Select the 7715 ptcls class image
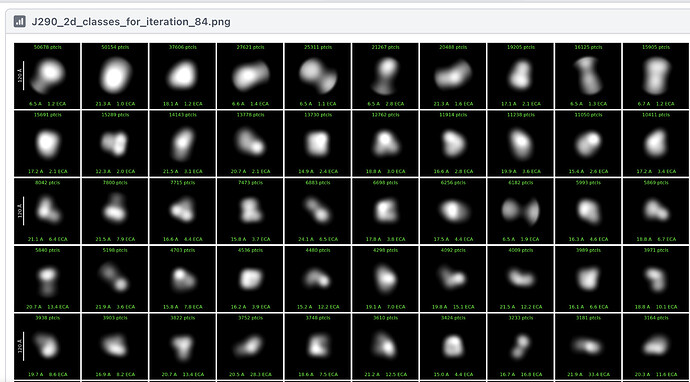 pyautogui.click(x=183, y=211)
